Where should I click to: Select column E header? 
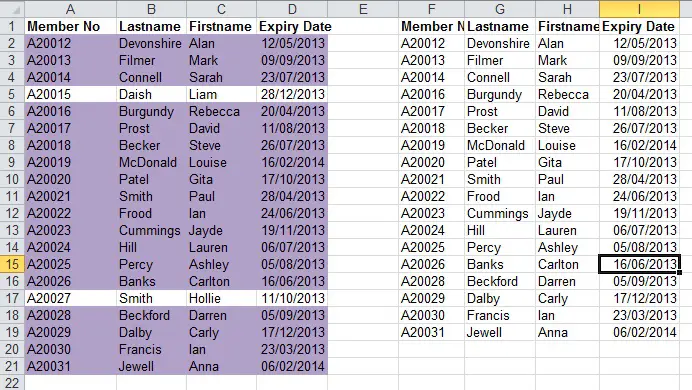point(363,9)
